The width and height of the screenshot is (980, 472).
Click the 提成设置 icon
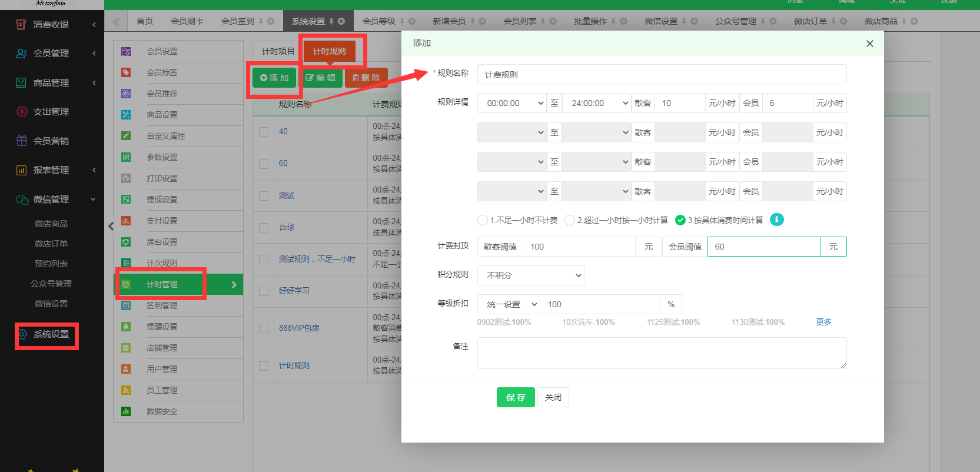pyautogui.click(x=126, y=200)
